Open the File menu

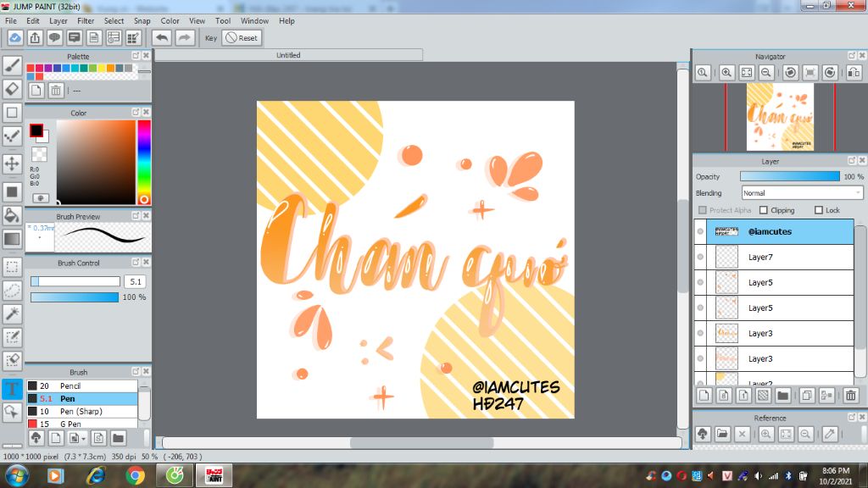(x=10, y=20)
